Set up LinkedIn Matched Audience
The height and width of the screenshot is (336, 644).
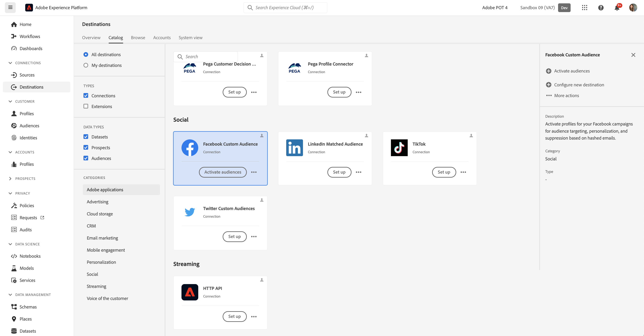coord(339,172)
